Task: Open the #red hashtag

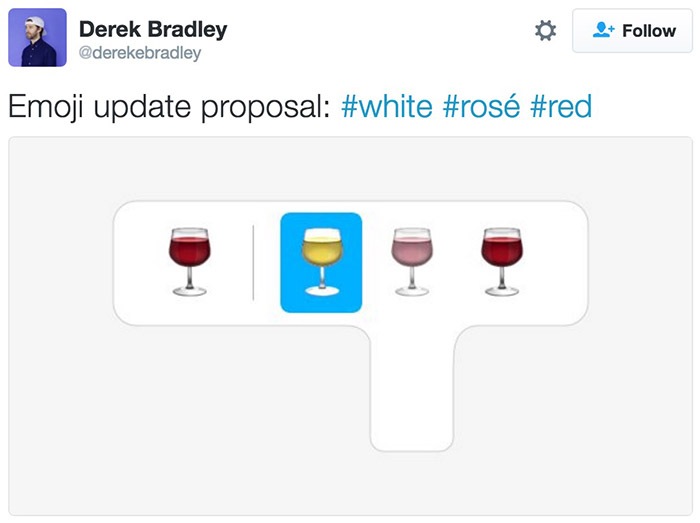Action: point(561,106)
